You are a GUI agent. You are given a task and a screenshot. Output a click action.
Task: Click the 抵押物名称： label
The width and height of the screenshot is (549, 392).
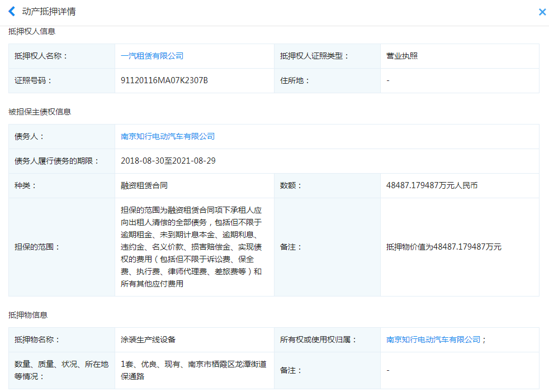coord(37,340)
